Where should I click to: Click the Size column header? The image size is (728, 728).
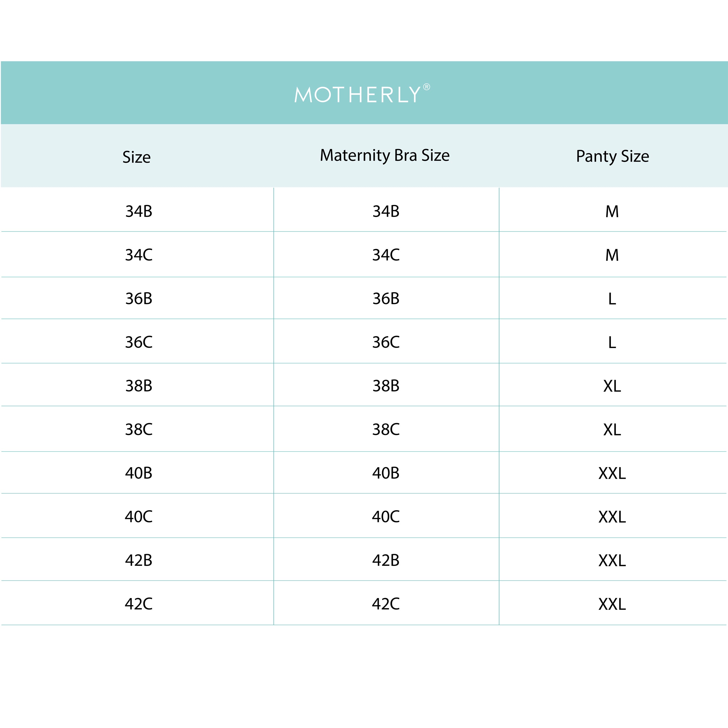point(136,157)
